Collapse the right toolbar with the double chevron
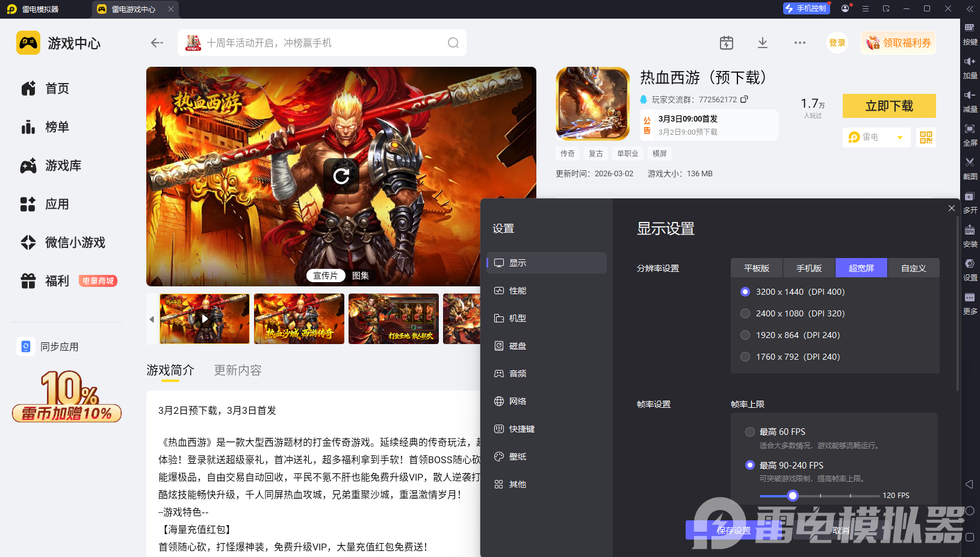 [970, 8]
